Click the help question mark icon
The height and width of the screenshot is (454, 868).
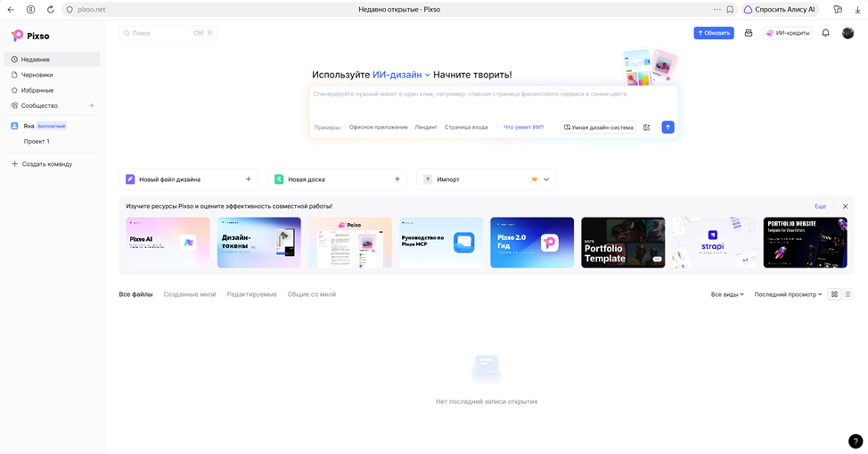856,441
